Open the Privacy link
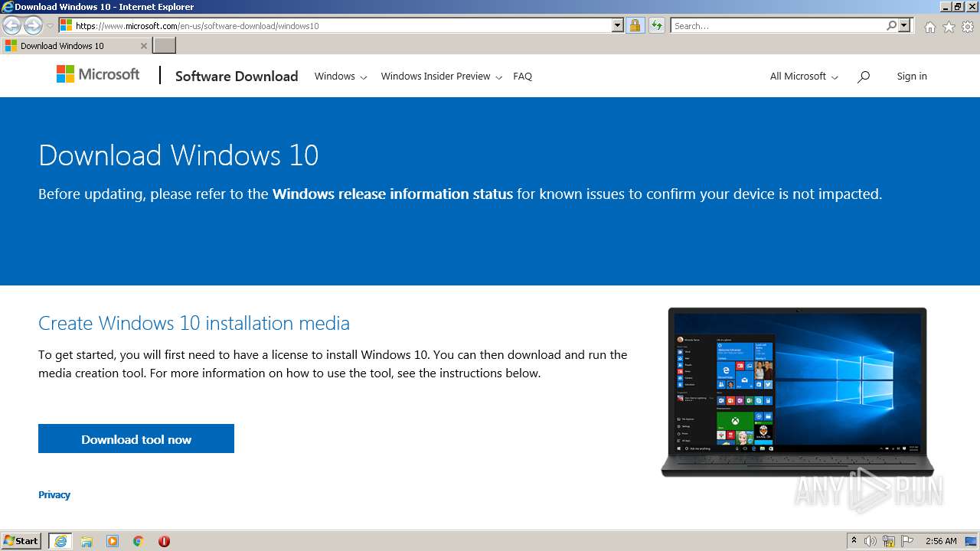The width and height of the screenshot is (980, 551). [x=54, y=495]
